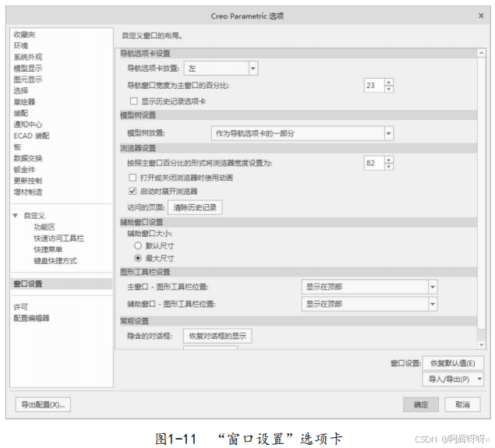Confirm with 确定 button
Image resolution: width=495 pixels, height=448 pixels.
(x=421, y=405)
